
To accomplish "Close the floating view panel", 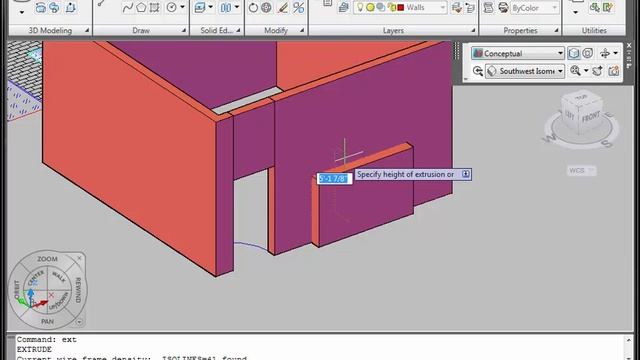I will click(629, 46).
